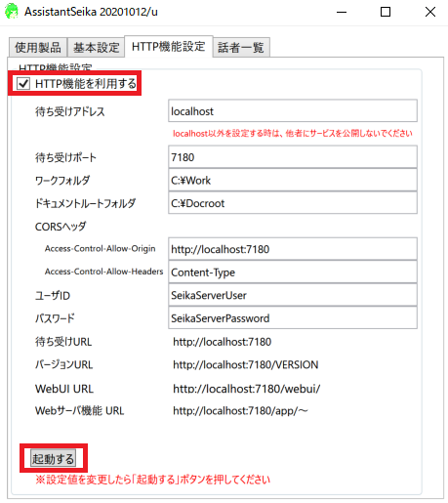Click the パスワード label

point(55,318)
